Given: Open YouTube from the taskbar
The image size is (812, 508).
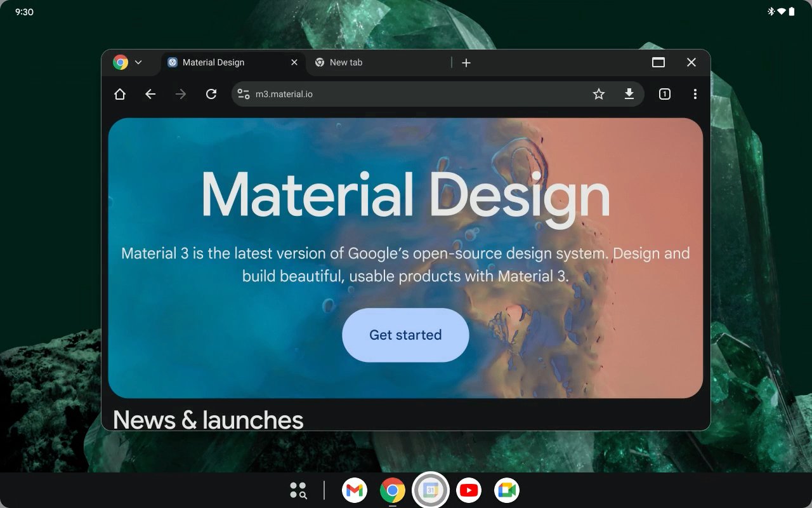Looking at the screenshot, I should point(469,490).
